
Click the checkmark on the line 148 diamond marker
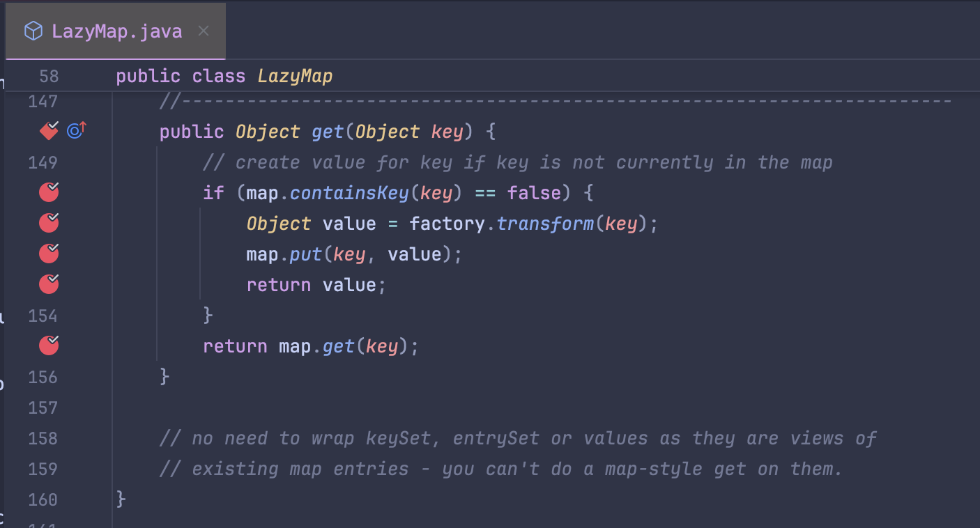pos(52,127)
